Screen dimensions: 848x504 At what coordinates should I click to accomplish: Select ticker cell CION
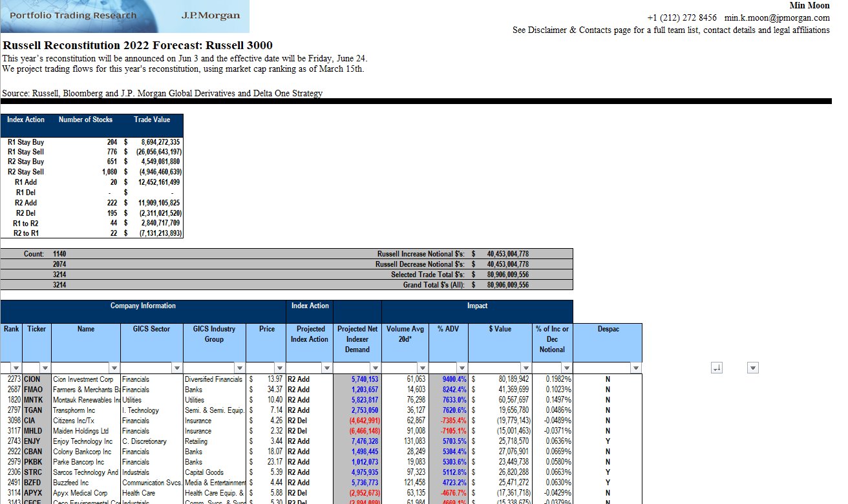(x=37, y=379)
